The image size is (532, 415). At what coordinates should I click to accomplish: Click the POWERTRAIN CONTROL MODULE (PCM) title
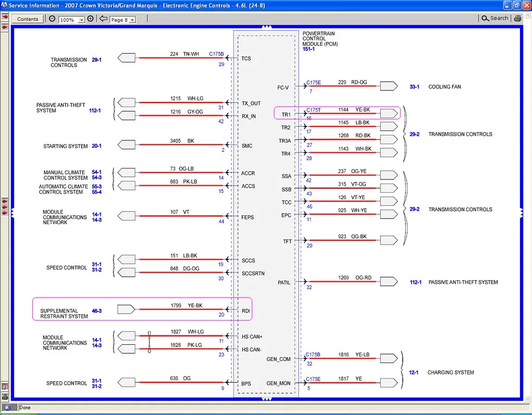tap(320, 38)
